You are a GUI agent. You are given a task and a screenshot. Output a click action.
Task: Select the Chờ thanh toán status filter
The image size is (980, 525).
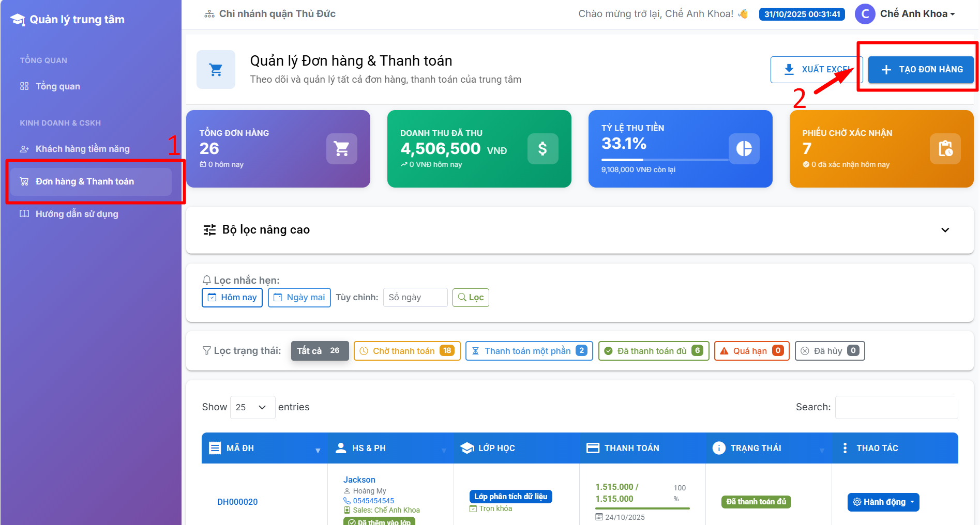[406, 351]
